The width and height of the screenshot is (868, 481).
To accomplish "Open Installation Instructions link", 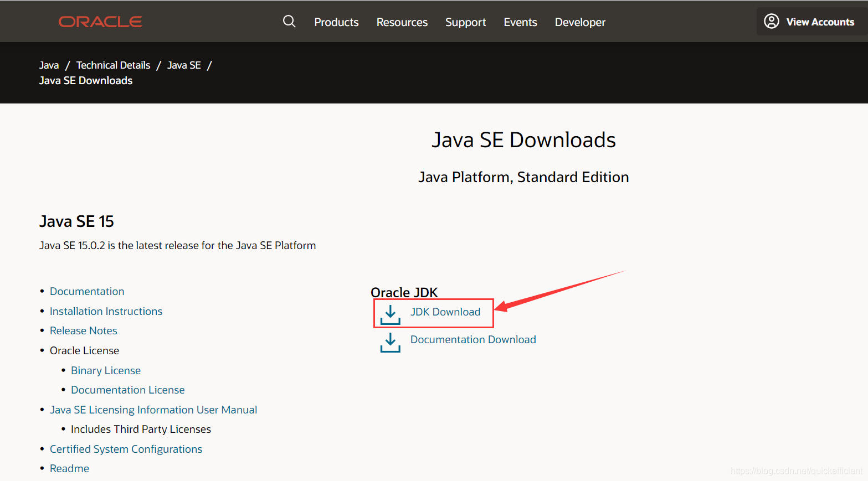I will [x=106, y=311].
